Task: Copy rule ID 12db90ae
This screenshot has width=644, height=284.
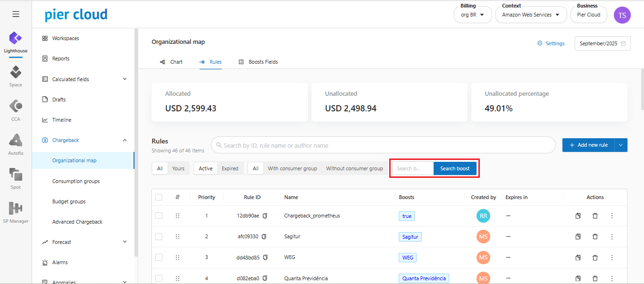Action: 265,216
